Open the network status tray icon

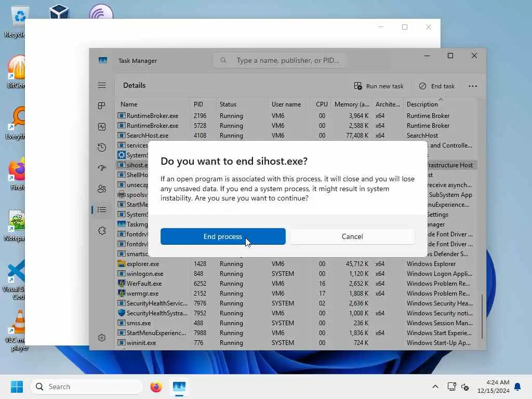coord(451,387)
